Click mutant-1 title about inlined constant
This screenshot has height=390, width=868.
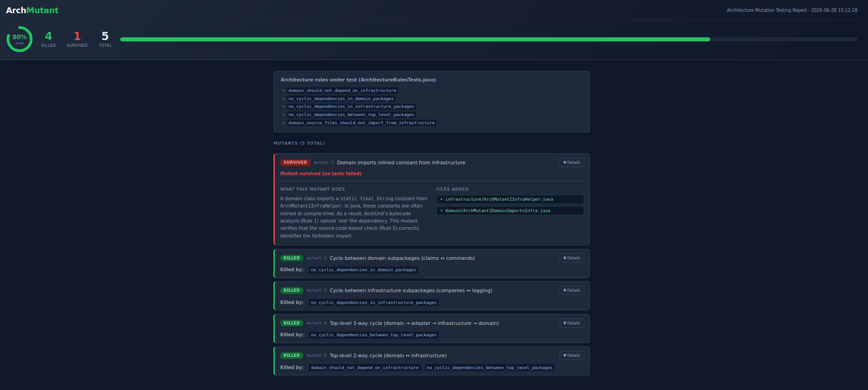coord(401,162)
